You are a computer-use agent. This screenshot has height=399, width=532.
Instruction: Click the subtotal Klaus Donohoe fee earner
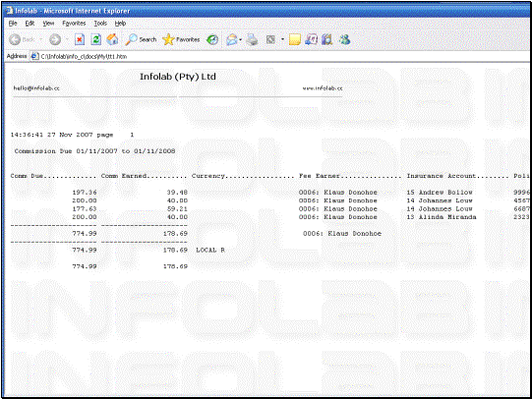pyautogui.click(x=342, y=234)
